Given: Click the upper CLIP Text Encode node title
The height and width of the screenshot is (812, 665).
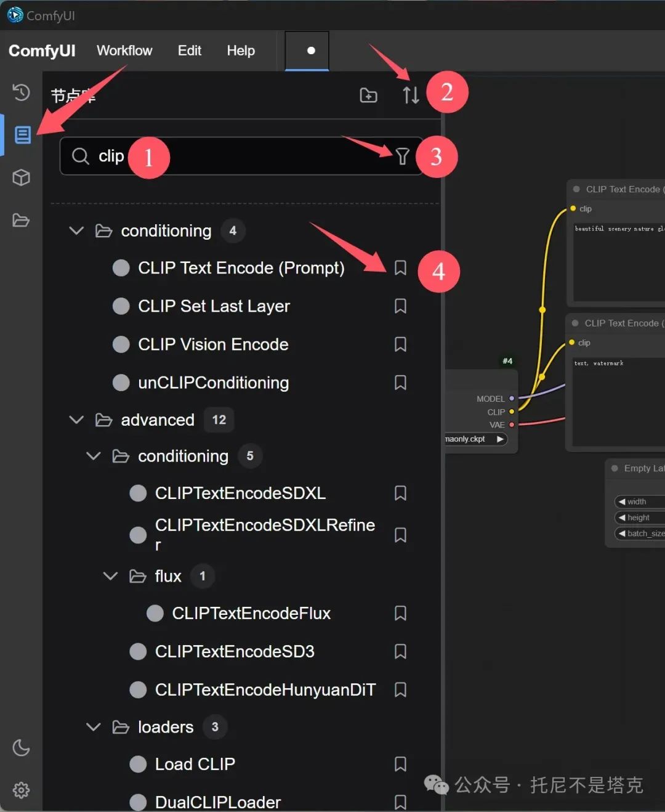Looking at the screenshot, I should (624, 189).
